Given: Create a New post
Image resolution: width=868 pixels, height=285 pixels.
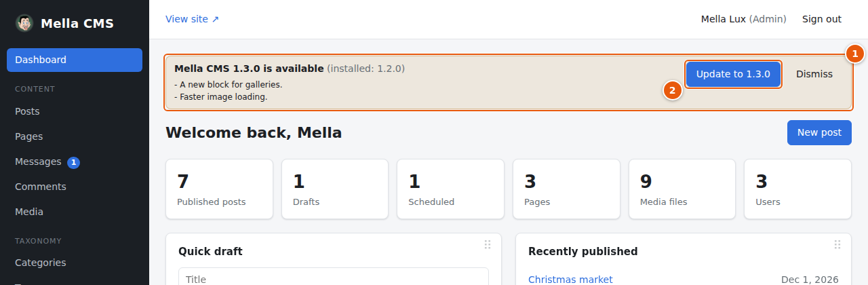Looking at the screenshot, I should 819,132.
